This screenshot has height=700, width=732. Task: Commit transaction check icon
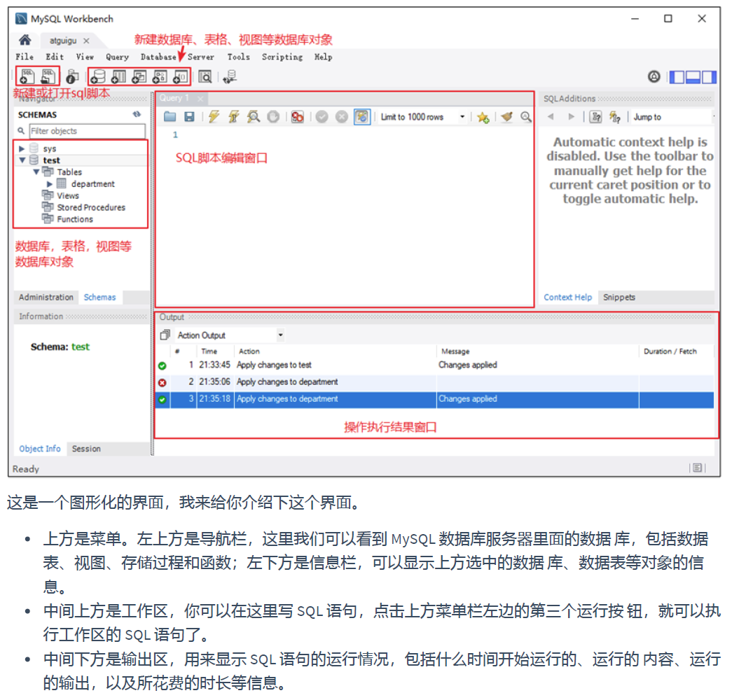[x=322, y=117]
